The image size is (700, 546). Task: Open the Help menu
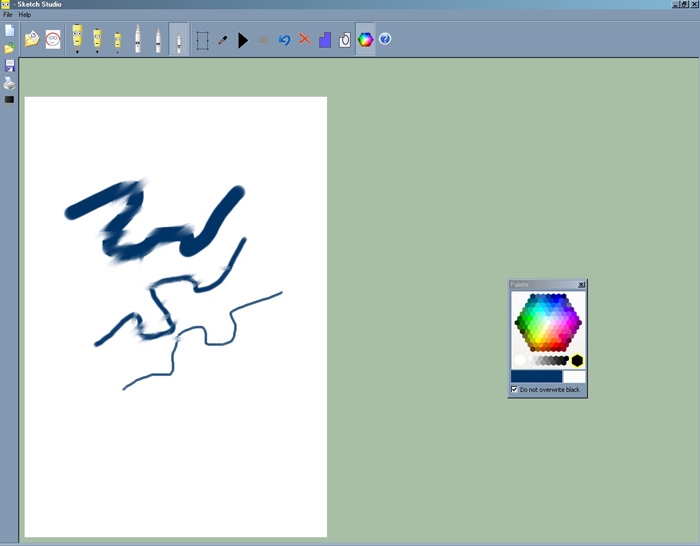point(25,15)
